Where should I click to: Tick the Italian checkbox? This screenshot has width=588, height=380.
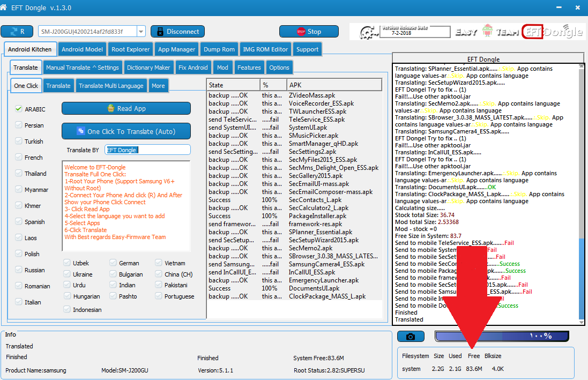[x=18, y=302]
